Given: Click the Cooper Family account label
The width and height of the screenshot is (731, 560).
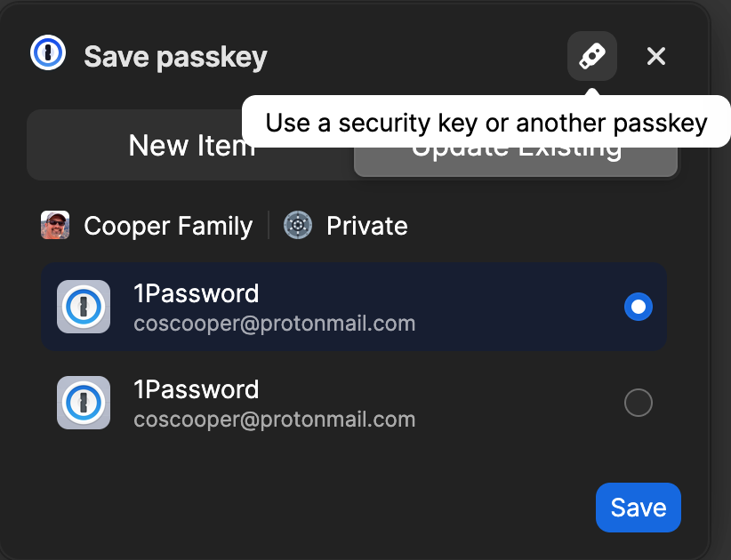Looking at the screenshot, I should pos(168,226).
